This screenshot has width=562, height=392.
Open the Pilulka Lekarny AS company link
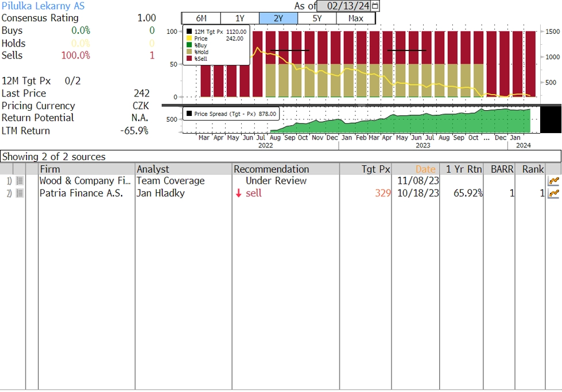pyautogui.click(x=43, y=6)
